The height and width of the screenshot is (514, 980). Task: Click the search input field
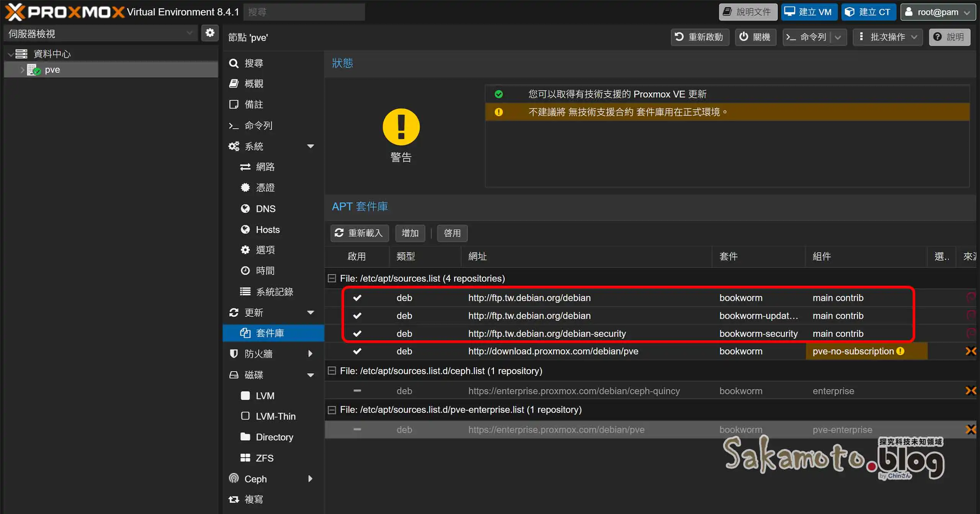pos(304,12)
